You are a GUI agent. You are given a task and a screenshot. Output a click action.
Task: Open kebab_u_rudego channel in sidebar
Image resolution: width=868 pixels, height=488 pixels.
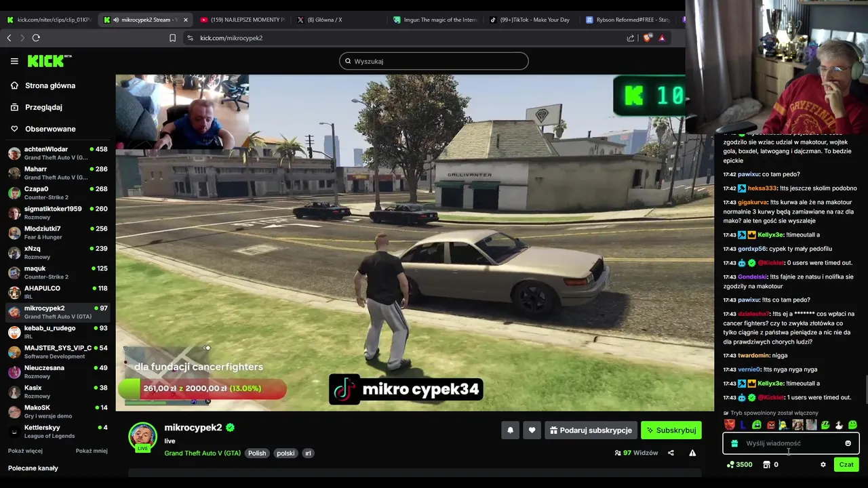(x=58, y=332)
